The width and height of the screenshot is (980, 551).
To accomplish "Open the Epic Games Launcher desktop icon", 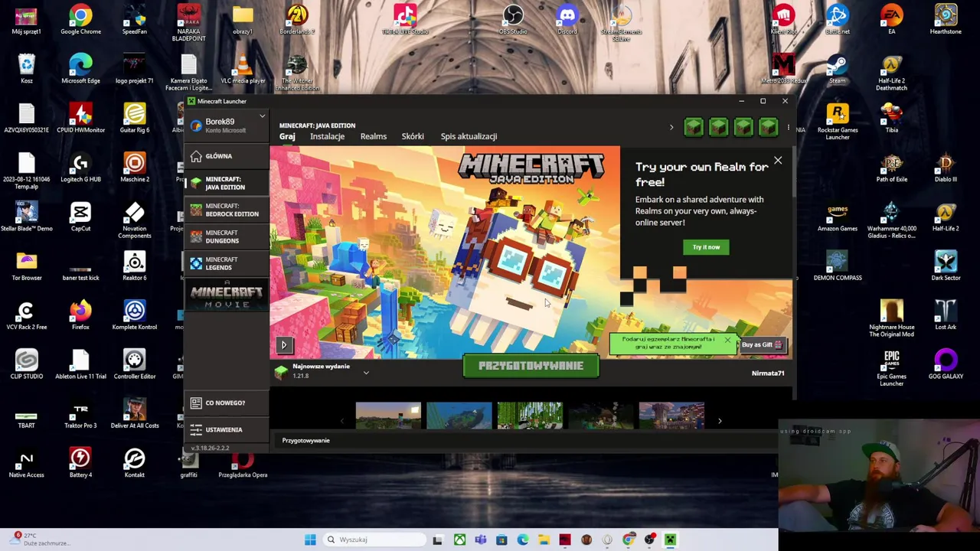I will pos(891,367).
